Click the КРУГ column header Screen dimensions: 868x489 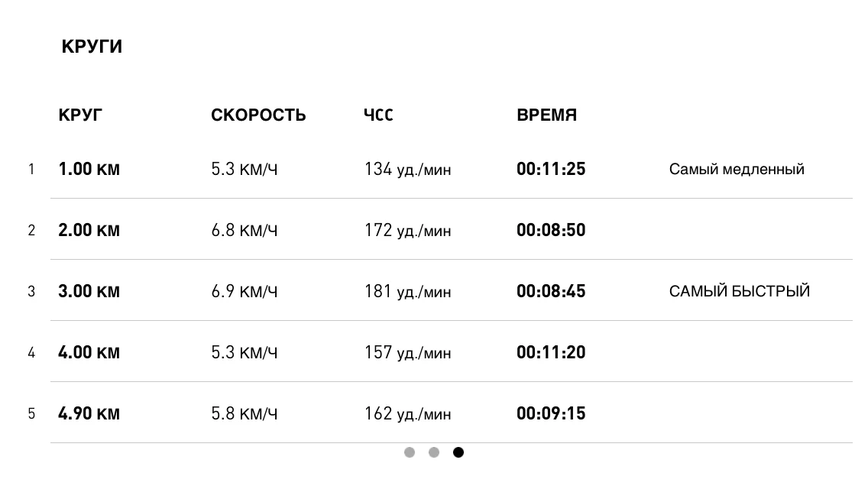pyautogui.click(x=80, y=115)
